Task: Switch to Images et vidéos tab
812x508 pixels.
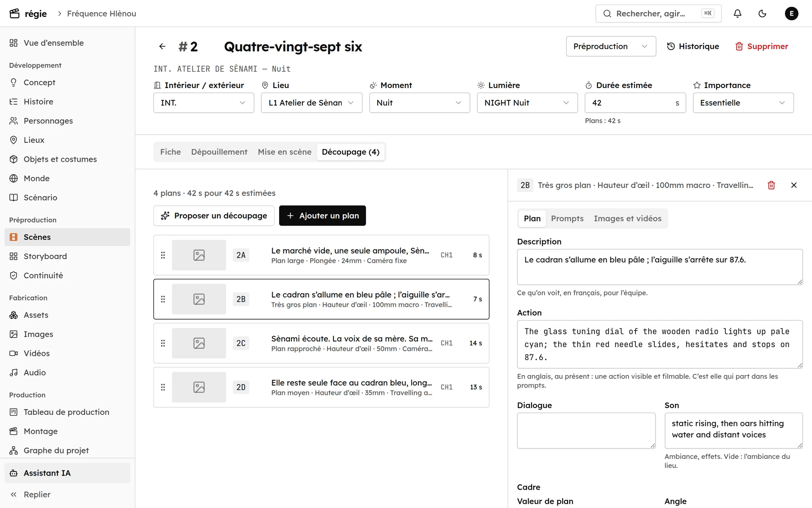Action: pos(627,218)
